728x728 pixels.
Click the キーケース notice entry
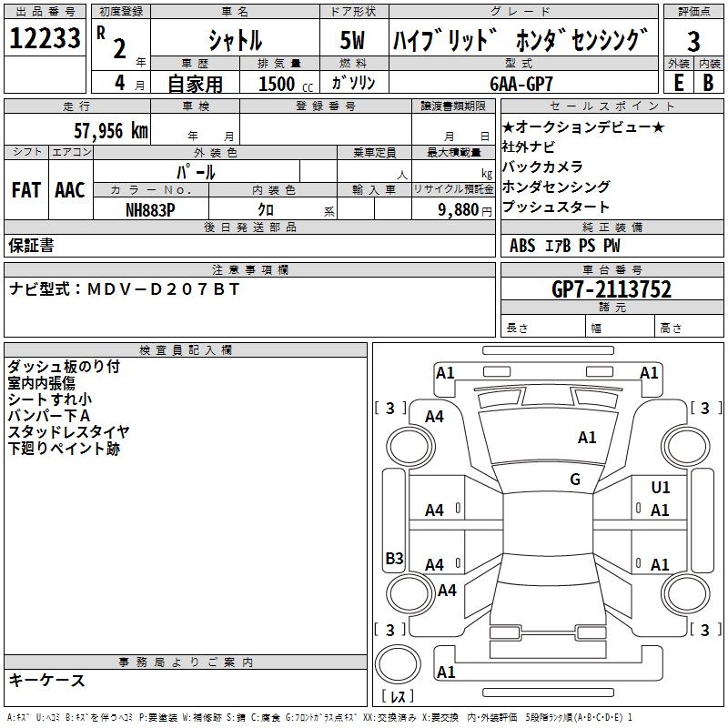47,680
